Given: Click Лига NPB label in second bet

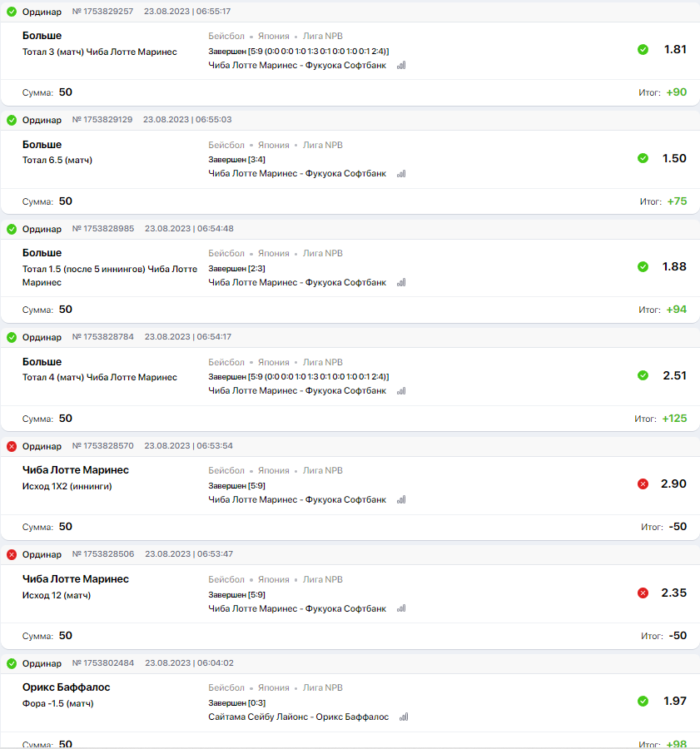Looking at the screenshot, I should pos(322,145).
